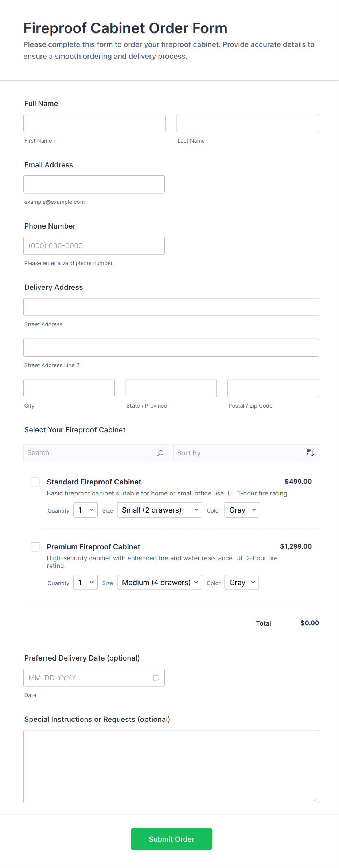Click the chevron on Standard cabinet Quantity selector

point(91,510)
